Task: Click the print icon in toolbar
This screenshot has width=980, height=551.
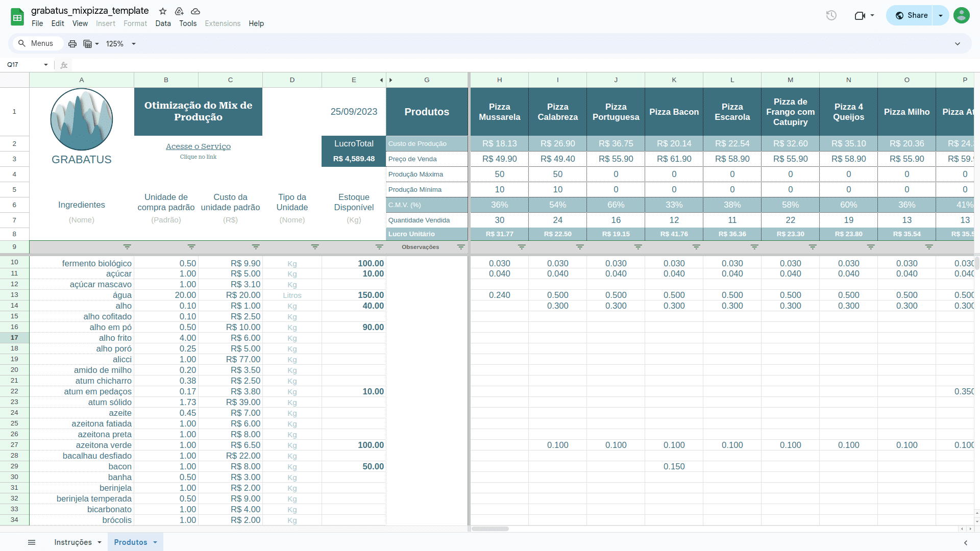Action: pyautogui.click(x=72, y=44)
